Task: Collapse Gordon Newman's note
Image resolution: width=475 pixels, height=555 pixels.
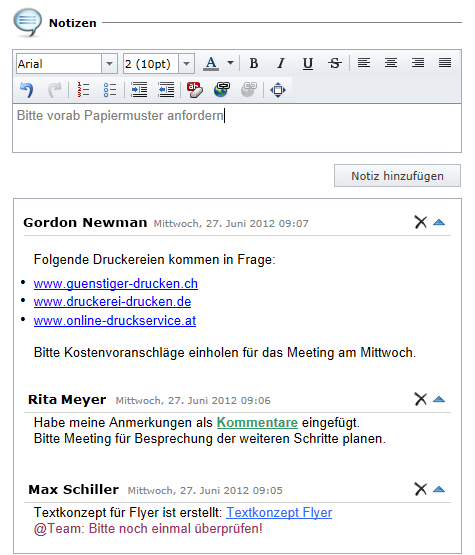Action: 439,222
